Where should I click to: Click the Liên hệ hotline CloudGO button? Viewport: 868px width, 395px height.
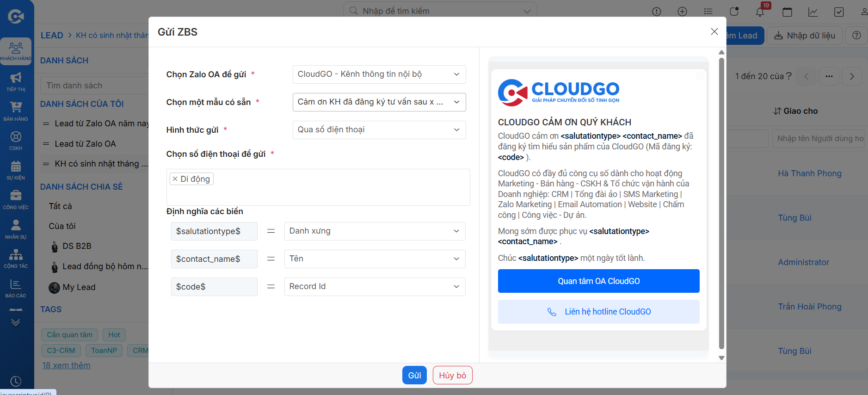pyautogui.click(x=599, y=312)
